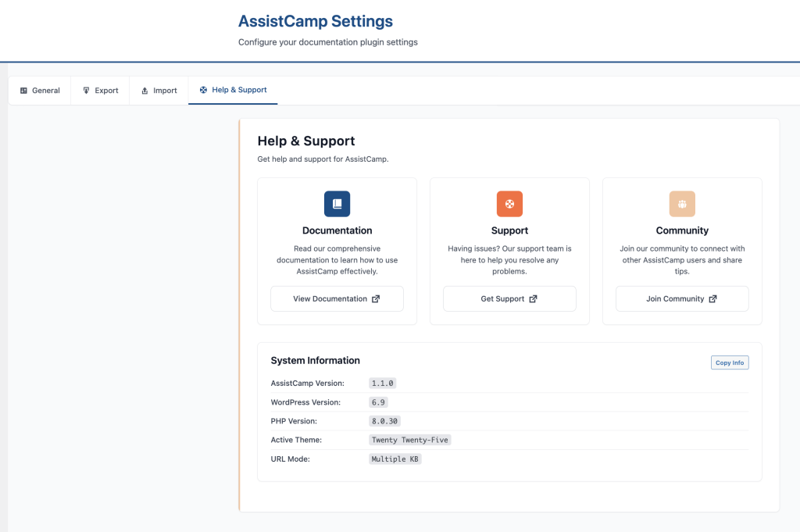This screenshot has height=532, width=800.
Task: Select the Import tab label
Action: (165, 91)
